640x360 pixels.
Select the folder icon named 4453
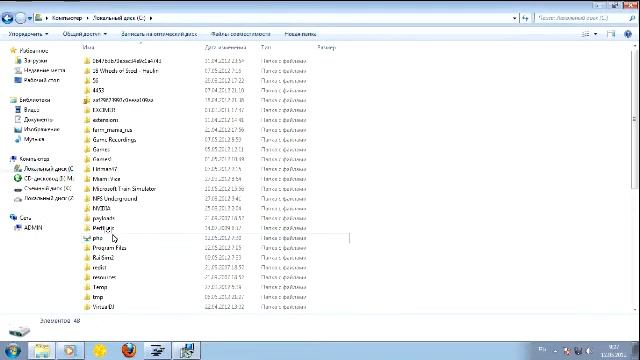coord(87,90)
